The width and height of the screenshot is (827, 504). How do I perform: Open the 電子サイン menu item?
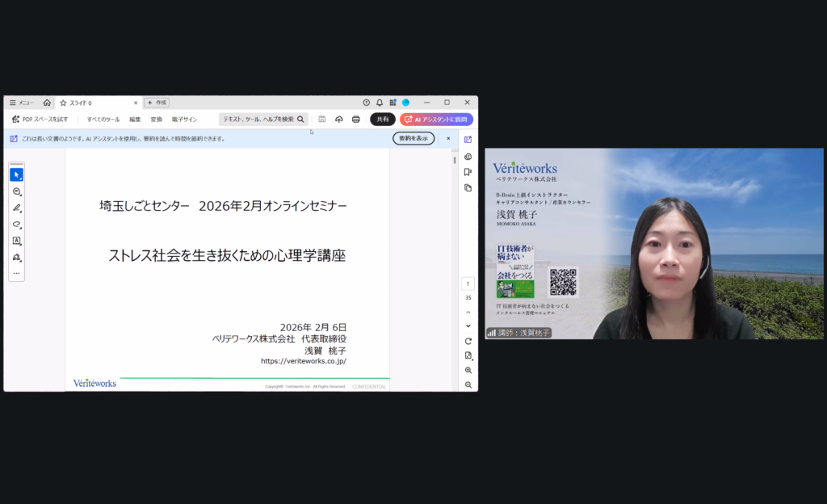coord(184,120)
